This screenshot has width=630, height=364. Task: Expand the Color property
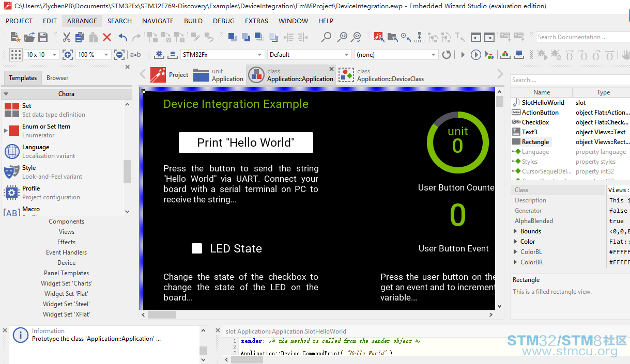tap(515, 242)
